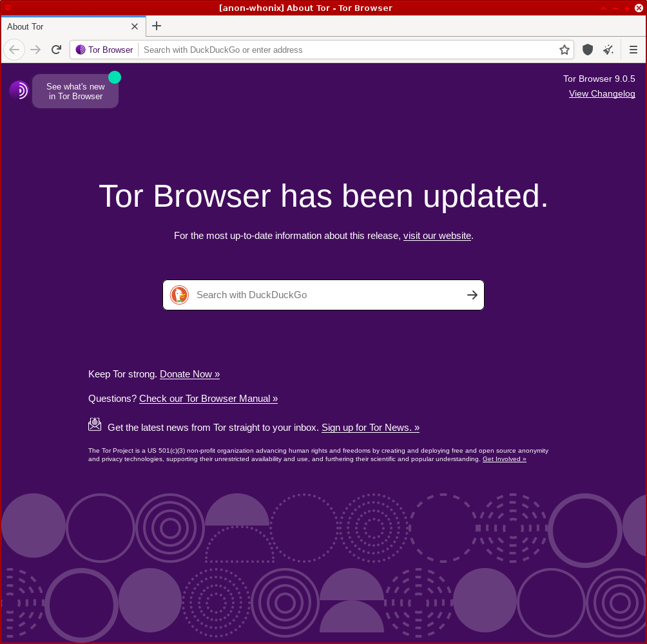Click the New Identity broom icon
Screen dimensions: 647x644
[608, 50]
